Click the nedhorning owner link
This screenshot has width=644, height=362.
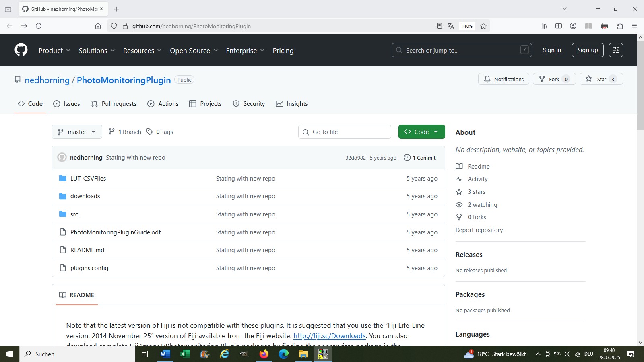(47, 80)
